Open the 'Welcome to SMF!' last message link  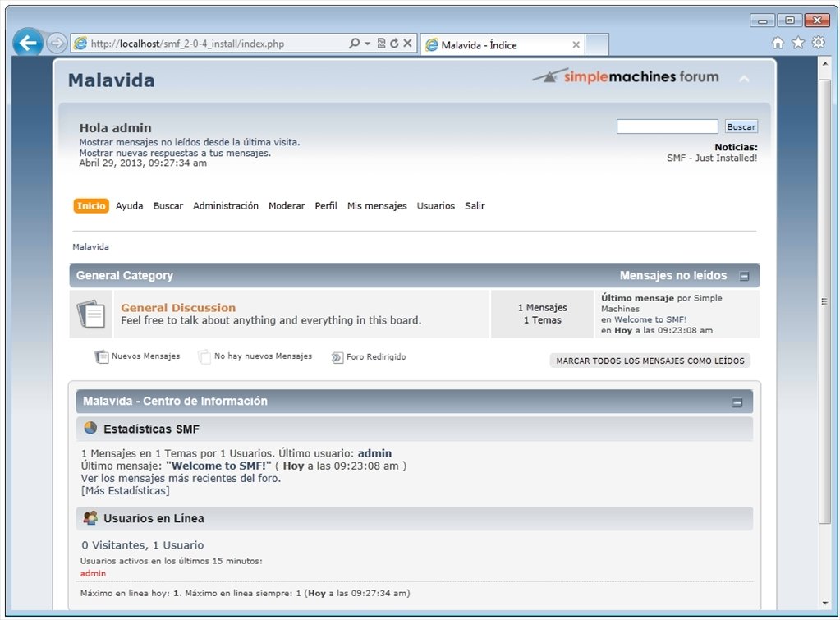650,319
